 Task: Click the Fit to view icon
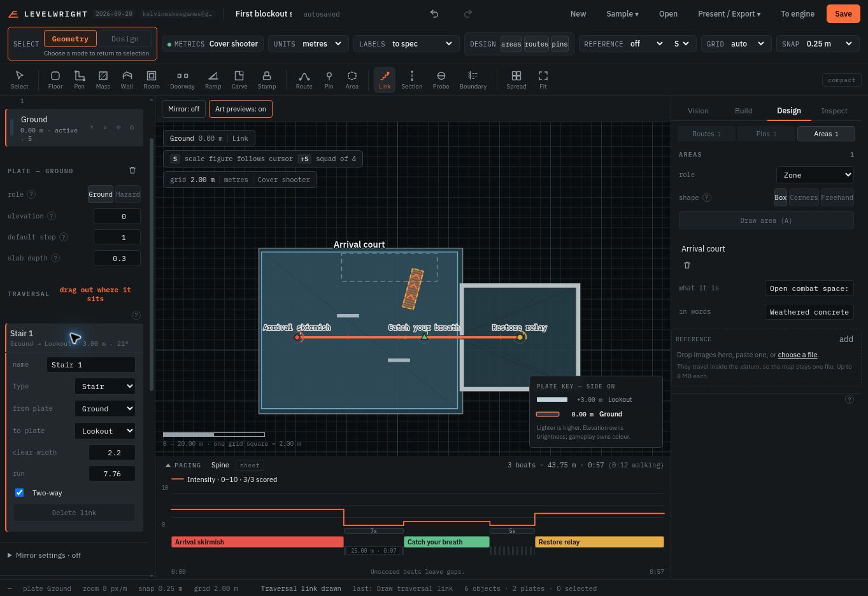tap(543, 80)
